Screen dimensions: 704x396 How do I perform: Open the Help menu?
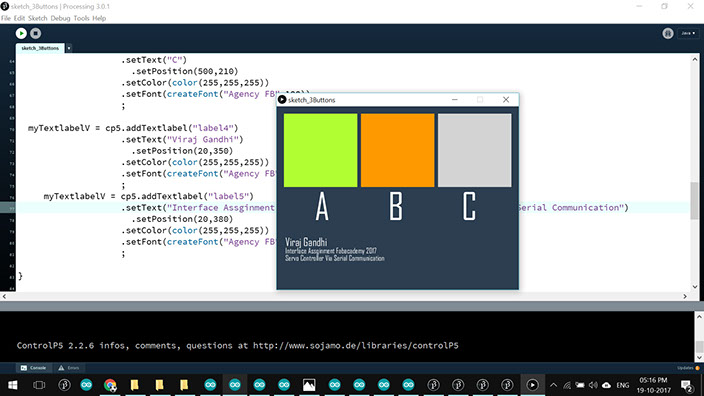pyautogui.click(x=99, y=18)
